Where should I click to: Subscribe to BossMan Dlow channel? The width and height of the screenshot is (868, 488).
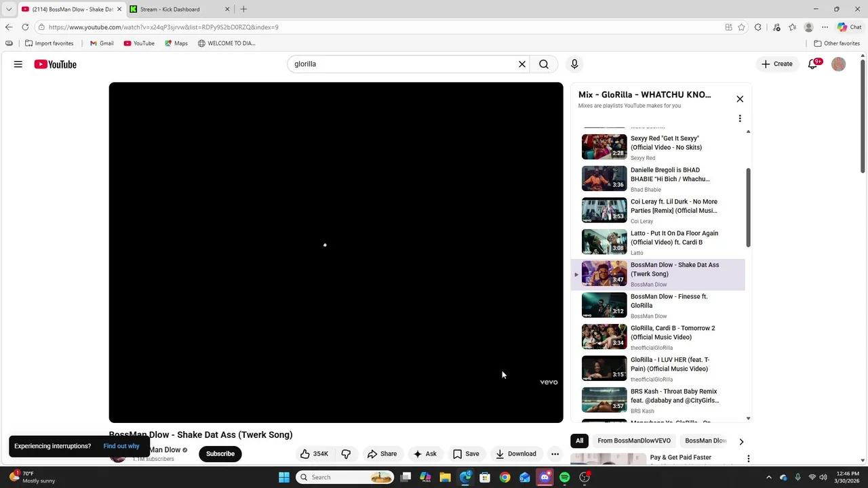point(220,454)
